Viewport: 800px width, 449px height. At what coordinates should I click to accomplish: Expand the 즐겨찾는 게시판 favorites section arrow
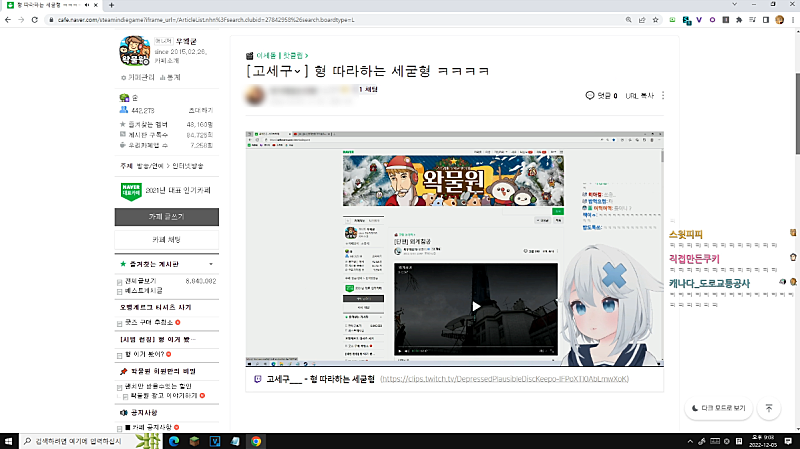(x=213, y=263)
